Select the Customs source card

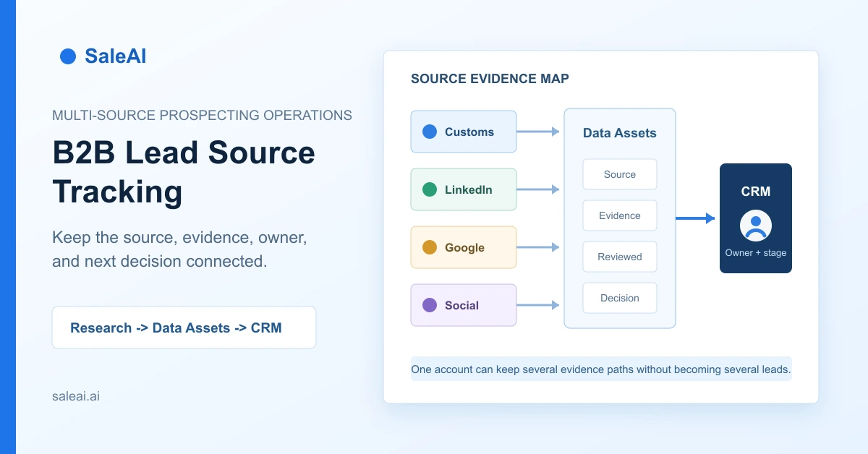click(464, 132)
